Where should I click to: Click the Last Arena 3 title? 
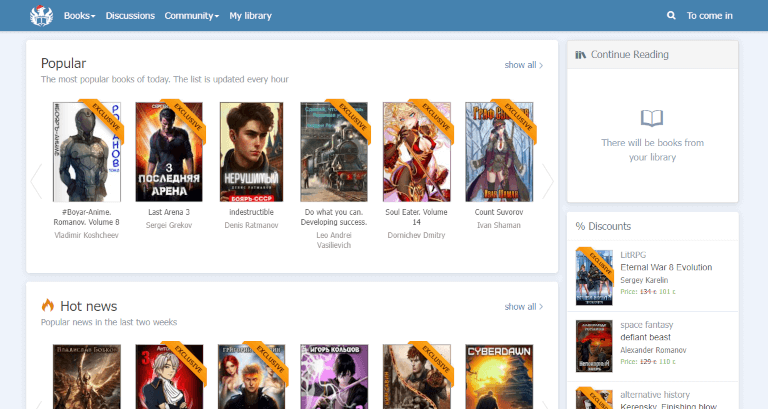tap(169, 212)
